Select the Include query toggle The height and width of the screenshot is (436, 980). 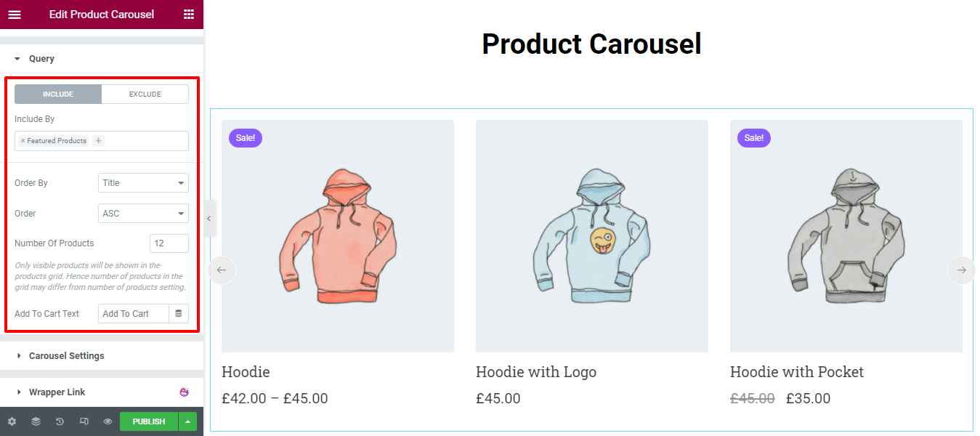point(58,94)
